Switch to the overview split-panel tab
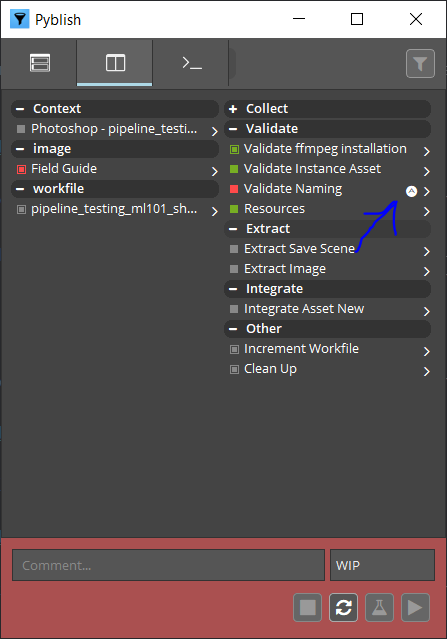Viewport: 447px width, 639px height. 115,63
